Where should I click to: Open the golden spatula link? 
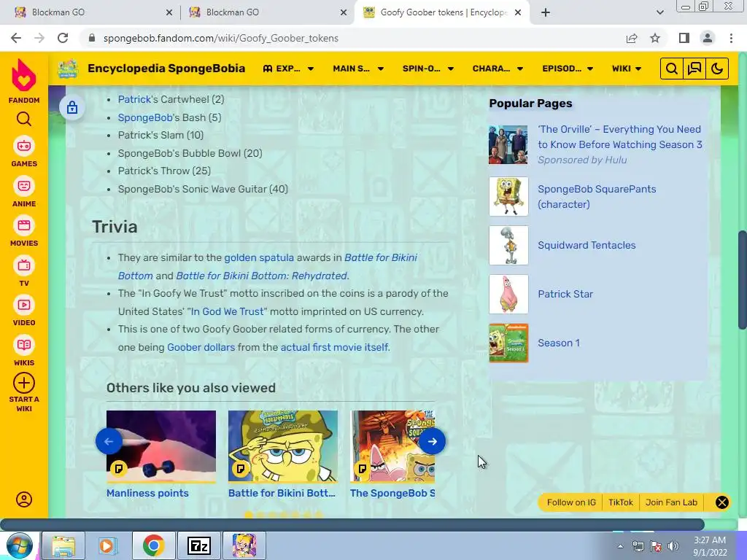pos(259,257)
